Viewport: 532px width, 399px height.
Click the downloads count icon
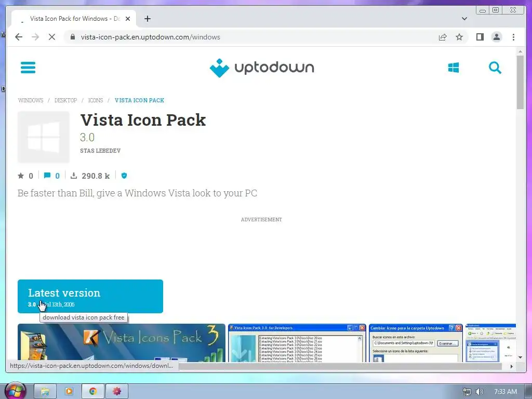[x=74, y=176]
